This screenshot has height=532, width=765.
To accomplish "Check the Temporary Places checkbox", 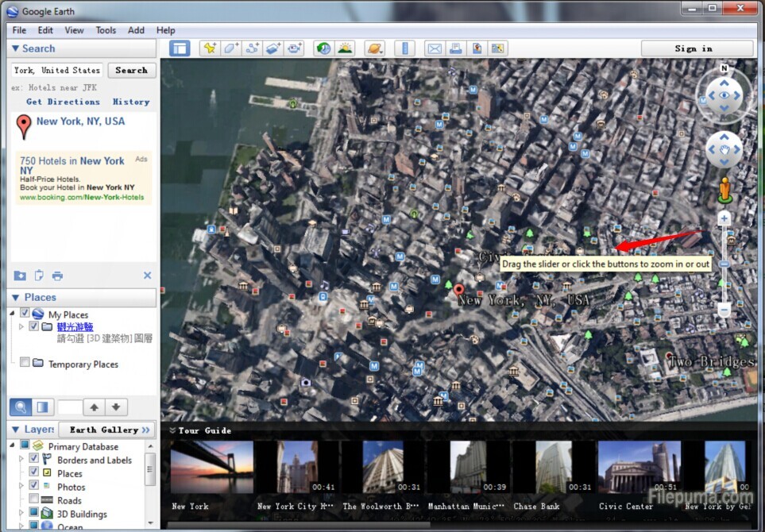I will 25,362.
